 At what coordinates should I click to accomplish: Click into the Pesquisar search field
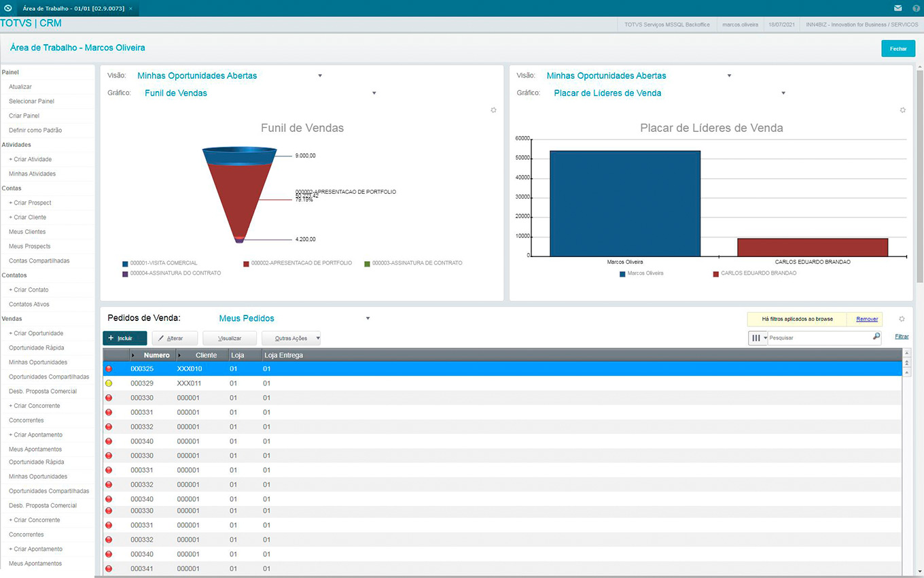[819, 338]
